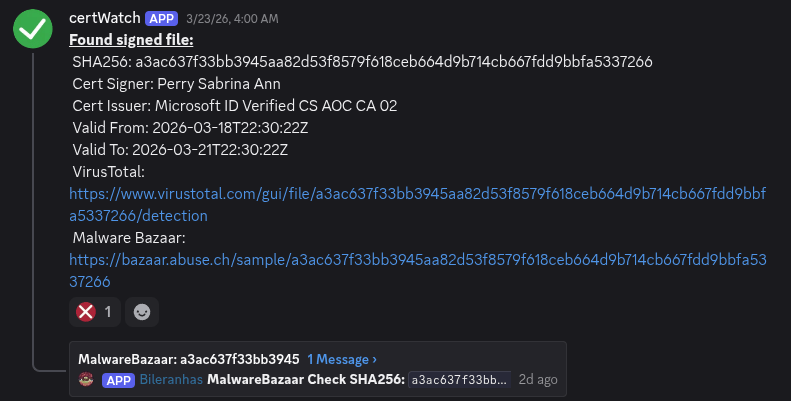This screenshot has height=401, width=791.
Task: Expand the 1 Message thread replies
Action: click(342, 358)
